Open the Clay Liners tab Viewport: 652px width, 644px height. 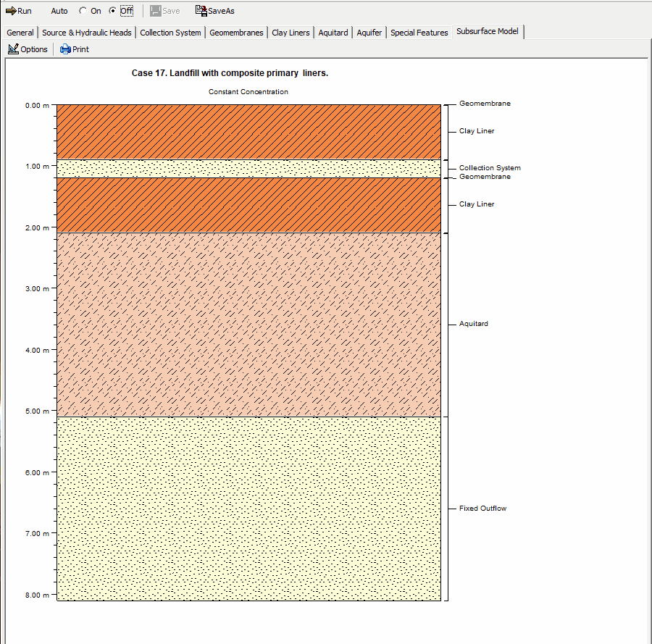(x=291, y=33)
